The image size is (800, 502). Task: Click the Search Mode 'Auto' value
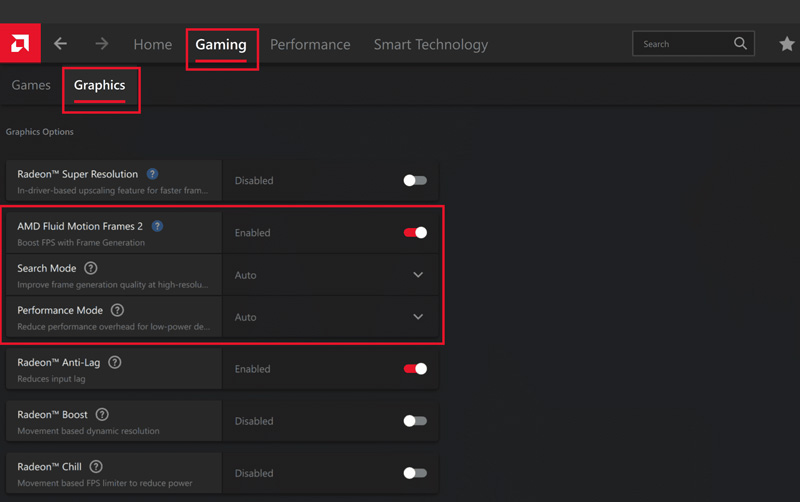click(245, 275)
